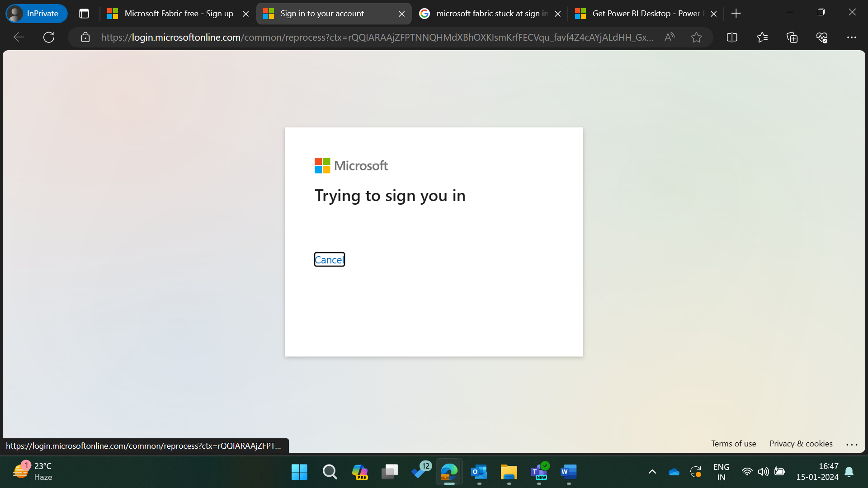
Task: Click the Microsoft logo in dialog
Action: coord(351,165)
